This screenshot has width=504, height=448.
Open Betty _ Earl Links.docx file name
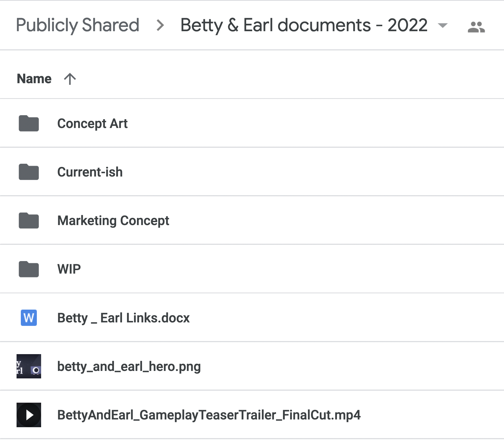pos(123,318)
